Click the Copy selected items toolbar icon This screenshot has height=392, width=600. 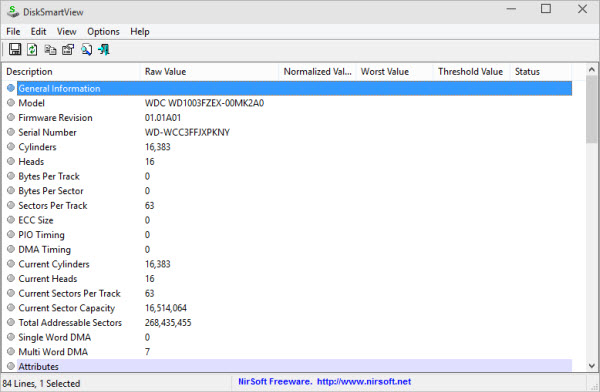click(50, 49)
